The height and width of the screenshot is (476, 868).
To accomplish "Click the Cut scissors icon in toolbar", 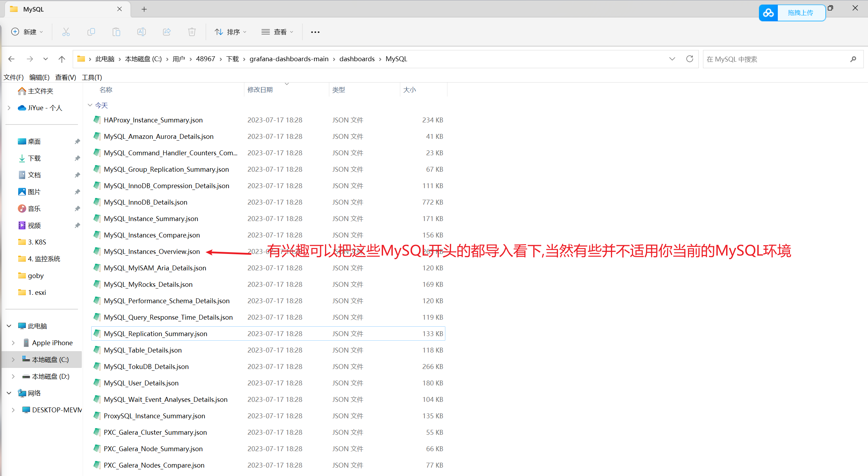I will (66, 32).
